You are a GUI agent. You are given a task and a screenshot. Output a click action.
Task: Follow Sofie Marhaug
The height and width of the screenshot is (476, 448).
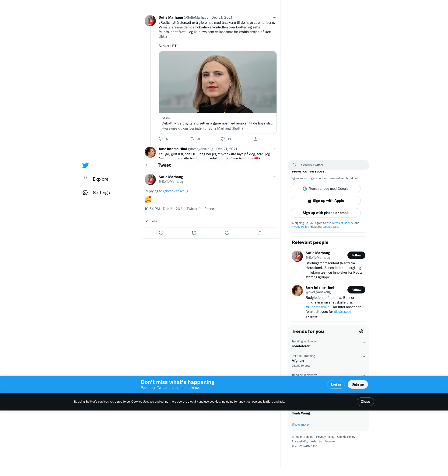click(356, 255)
